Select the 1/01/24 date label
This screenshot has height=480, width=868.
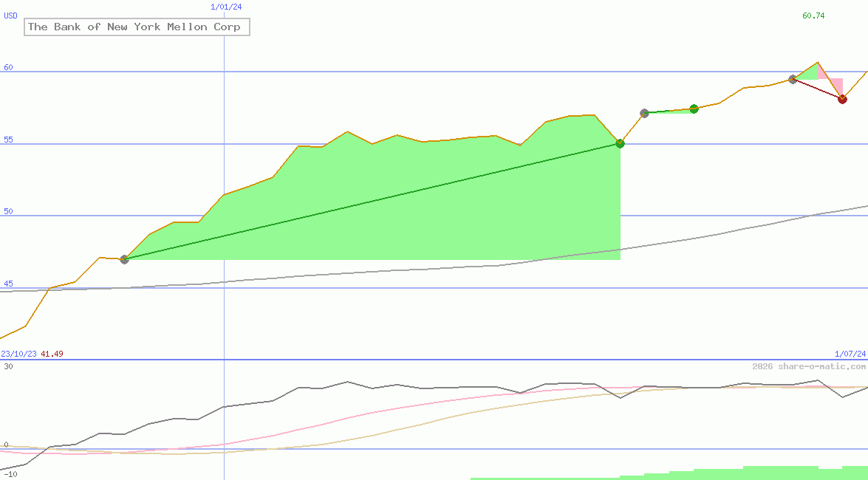(x=226, y=7)
